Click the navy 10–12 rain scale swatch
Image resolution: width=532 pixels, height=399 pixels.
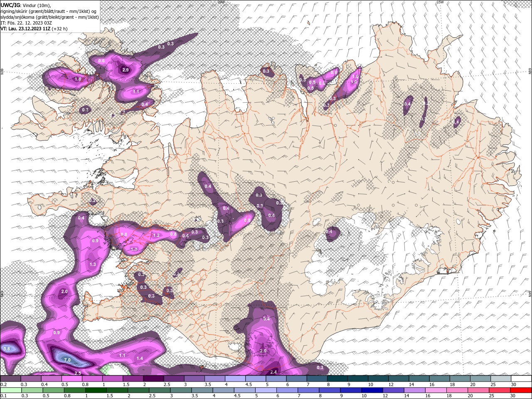coord(372,390)
